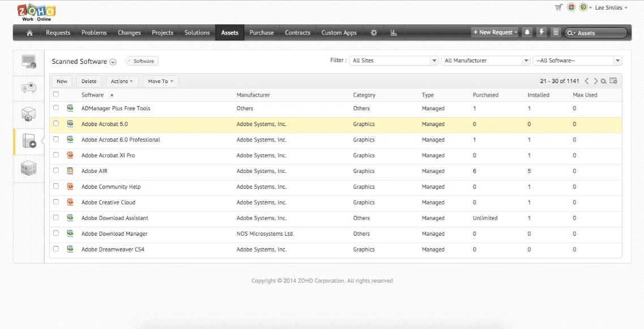Click the table search magnifier icon
Image resolution: width=644 pixels, height=329 pixels.
pos(604,81)
